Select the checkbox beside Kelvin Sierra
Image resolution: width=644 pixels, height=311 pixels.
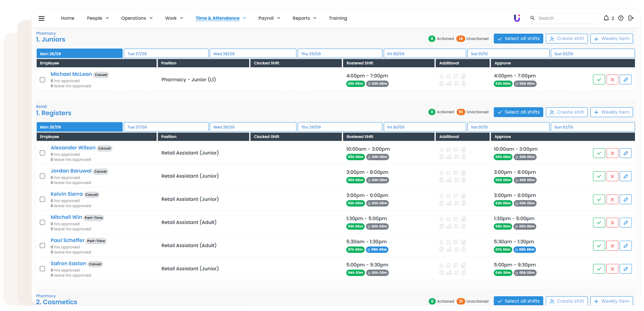(x=42, y=199)
